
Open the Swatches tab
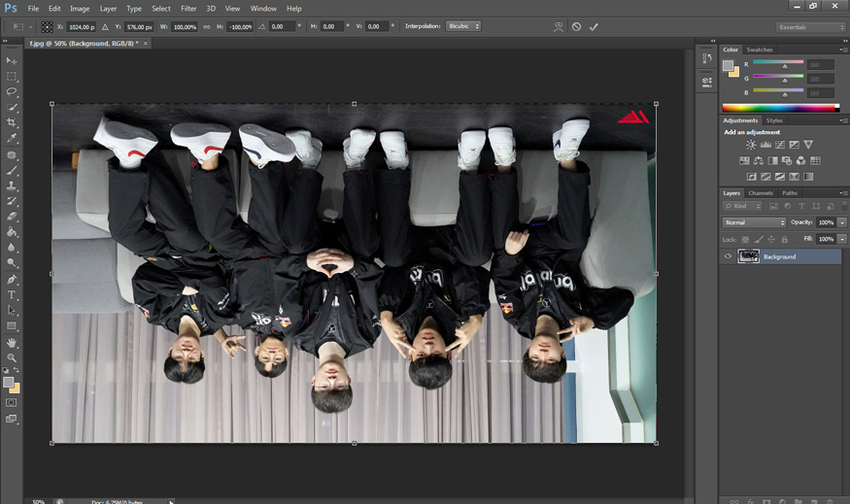coord(760,50)
